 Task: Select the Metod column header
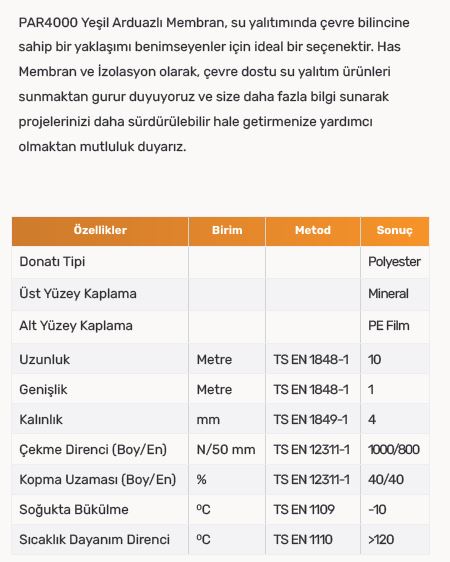[x=313, y=230]
